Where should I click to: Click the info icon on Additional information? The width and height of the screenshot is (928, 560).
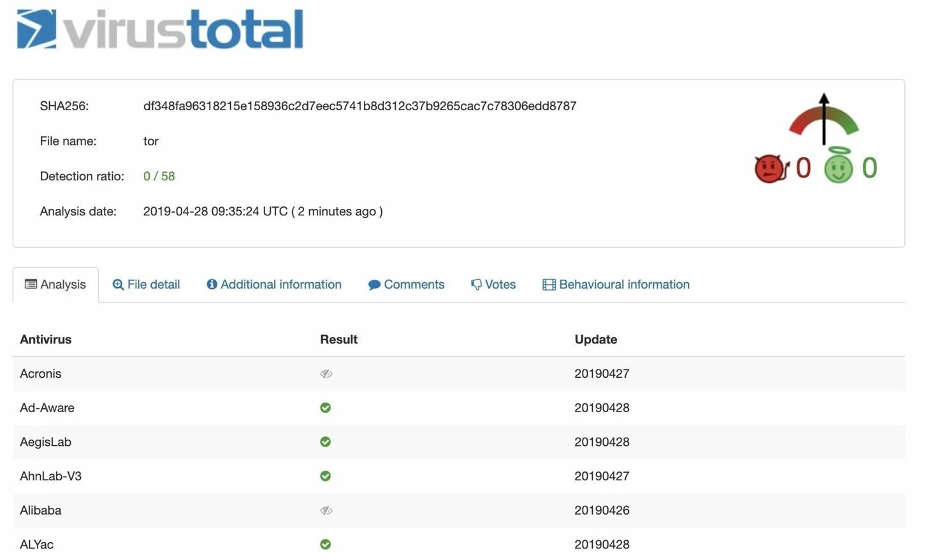tap(212, 284)
